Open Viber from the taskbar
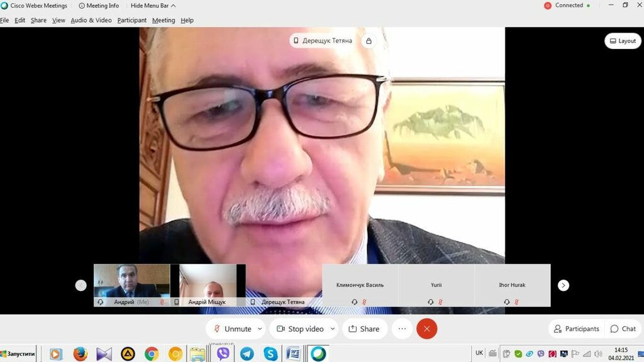This screenshot has height=362, width=644. [x=223, y=354]
